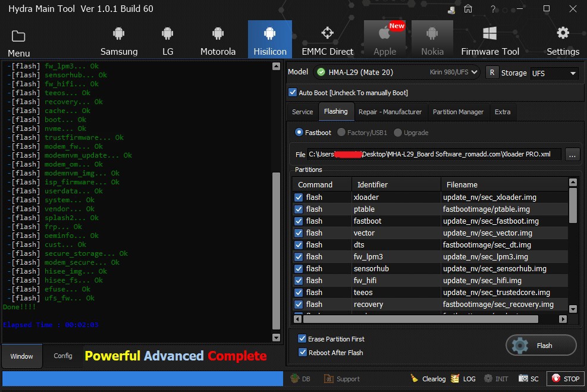
Task: Switch to the Repair - Manufacturer tab
Action: [x=390, y=112]
